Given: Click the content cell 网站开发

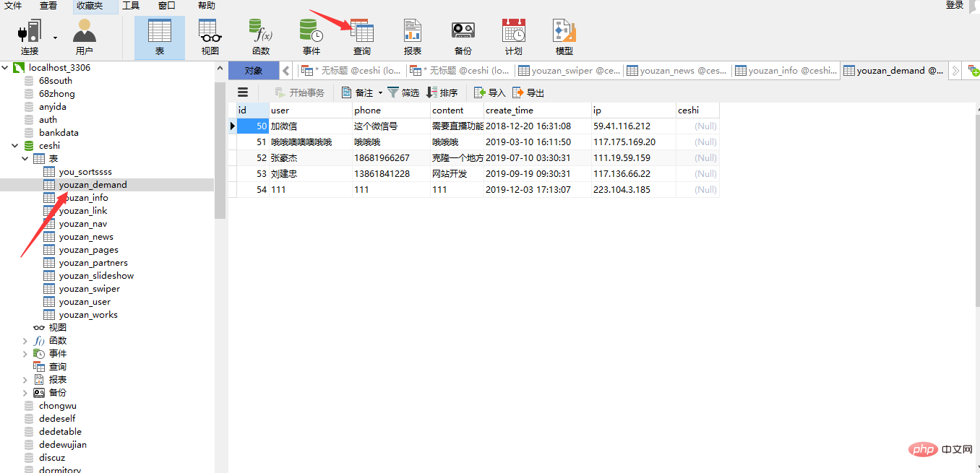Looking at the screenshot, I should (x=457, y=174).
